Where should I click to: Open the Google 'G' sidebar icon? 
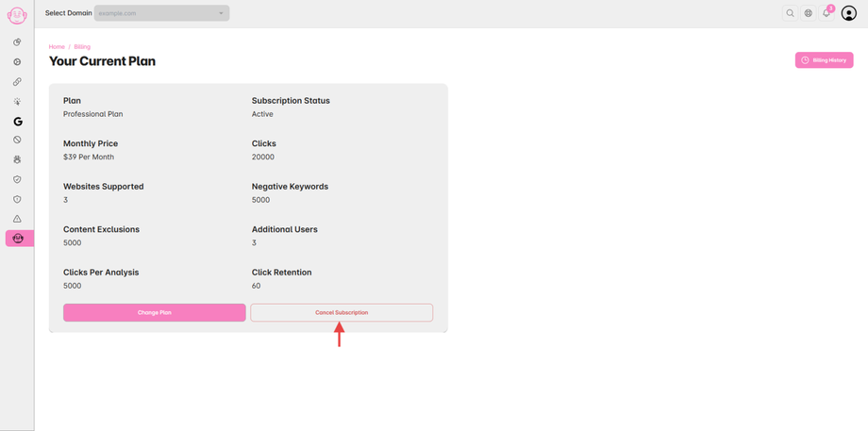point(17,122)
